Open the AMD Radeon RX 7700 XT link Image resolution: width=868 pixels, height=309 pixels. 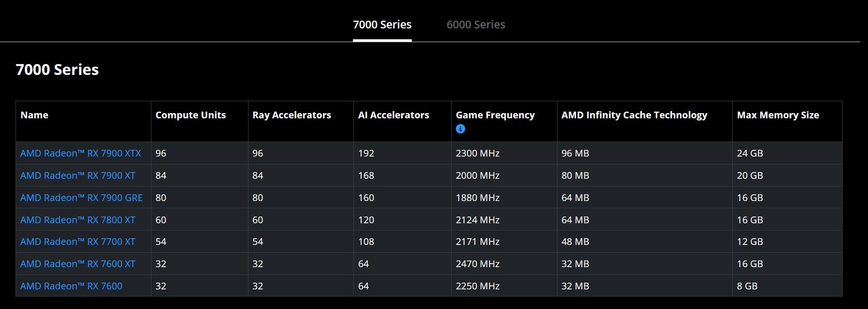click(x=78, y=242)
